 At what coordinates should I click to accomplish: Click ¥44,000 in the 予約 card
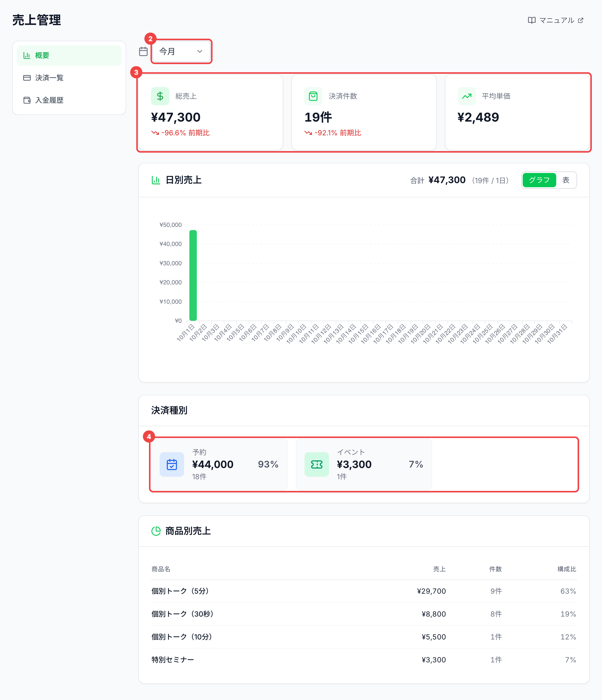(x=213, y=464)
